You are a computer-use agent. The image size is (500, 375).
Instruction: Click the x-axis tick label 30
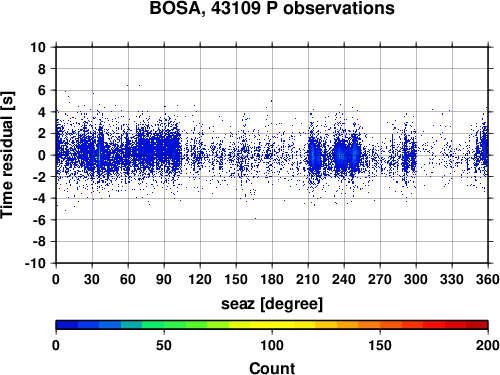coord(92,279)
